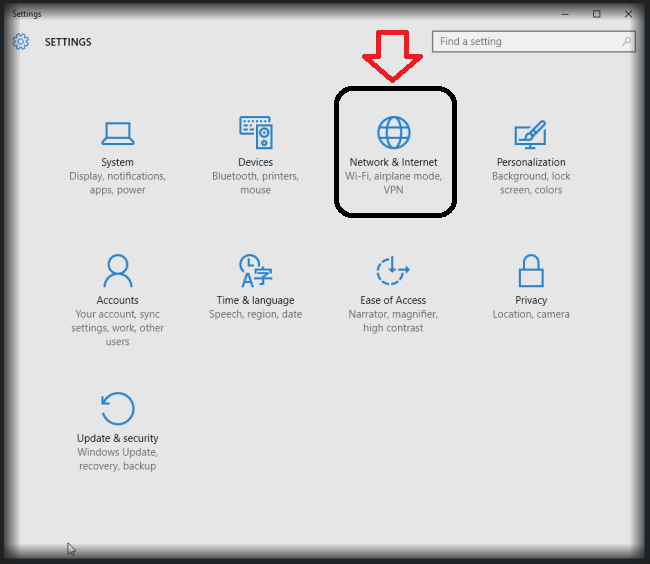Click 'Bluetooth, printers, mouse' description

255,183
